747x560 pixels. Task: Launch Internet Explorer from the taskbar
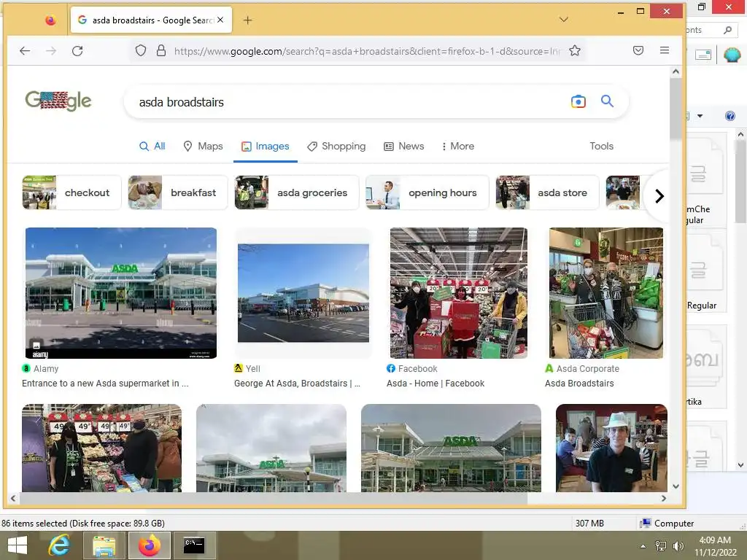click(x=59, y=545)
